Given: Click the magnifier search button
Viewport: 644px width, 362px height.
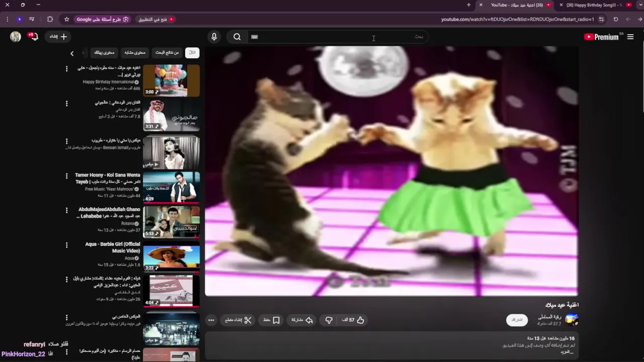Looking at the screenshot, I should tap(237, 37).
